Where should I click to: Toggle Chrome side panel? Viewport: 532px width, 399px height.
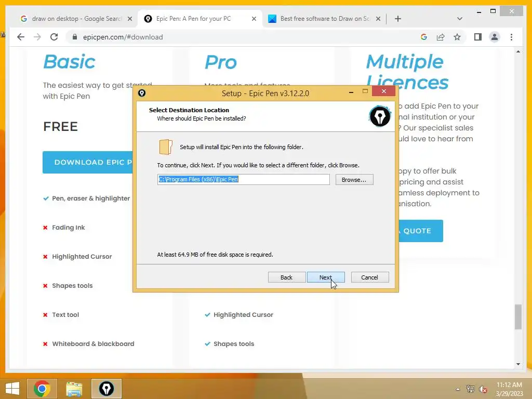tap(478, 37)
